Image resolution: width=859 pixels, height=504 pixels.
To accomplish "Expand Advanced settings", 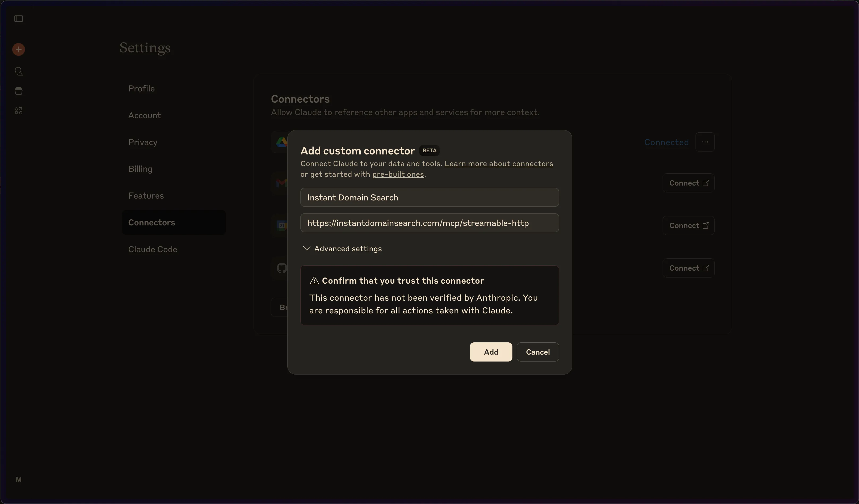I will click(342, 249).
